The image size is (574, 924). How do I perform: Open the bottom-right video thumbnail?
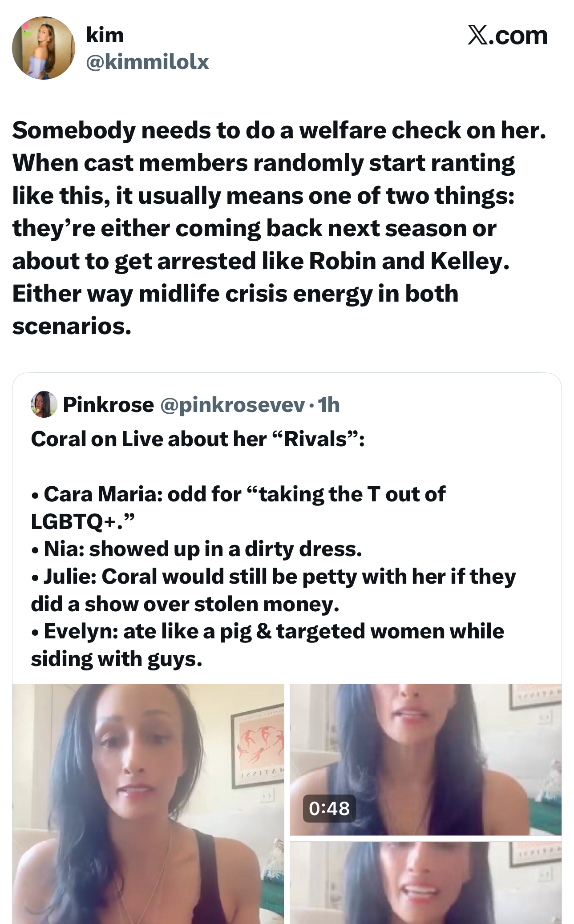pos(425,883)
